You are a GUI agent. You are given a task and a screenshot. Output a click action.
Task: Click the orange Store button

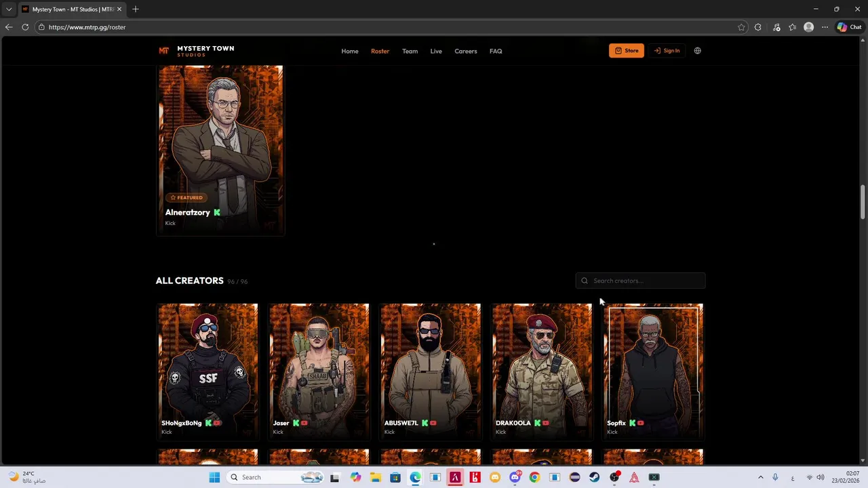[x=627, y=51]
